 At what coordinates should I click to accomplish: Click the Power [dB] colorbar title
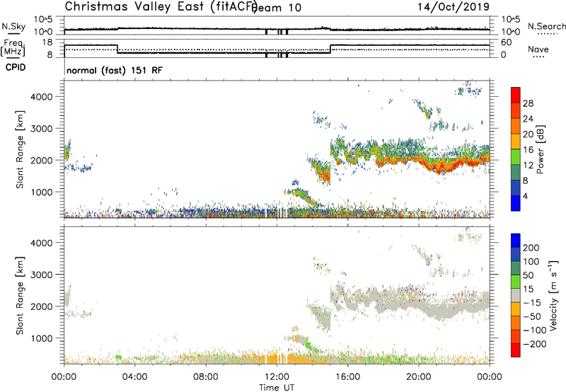540,150
